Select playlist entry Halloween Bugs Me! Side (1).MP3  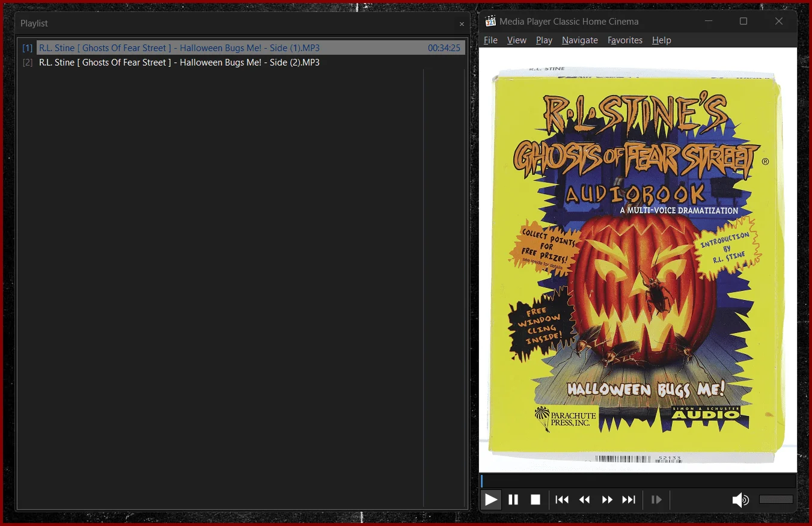(243, 48)
